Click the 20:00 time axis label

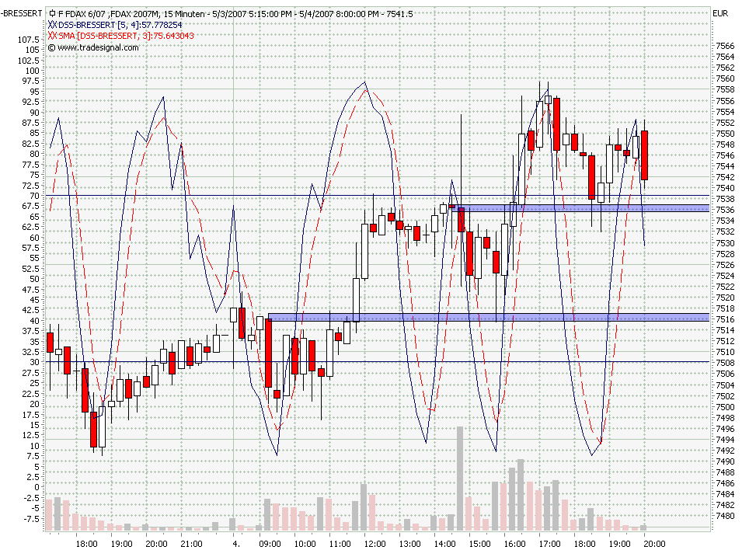click(654, 544)
